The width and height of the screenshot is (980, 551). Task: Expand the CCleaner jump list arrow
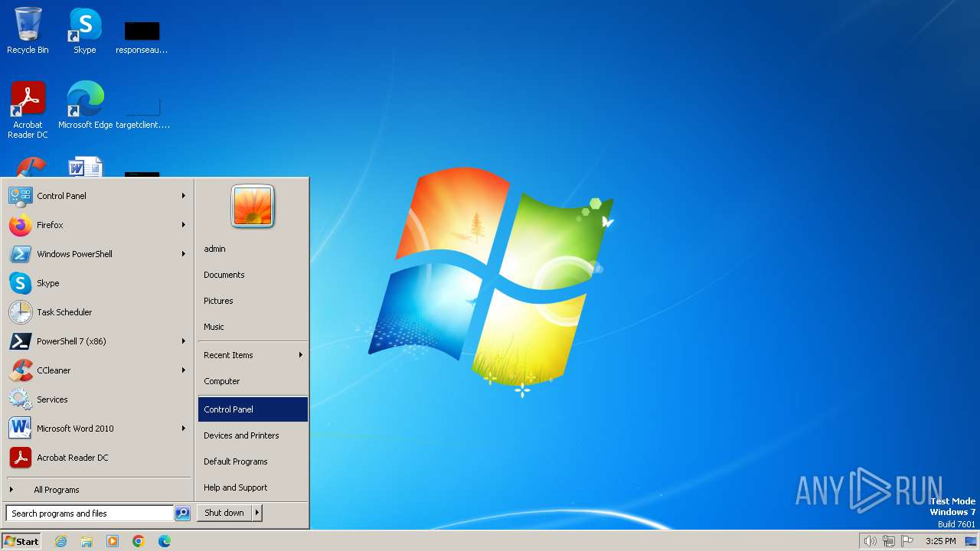184,370
